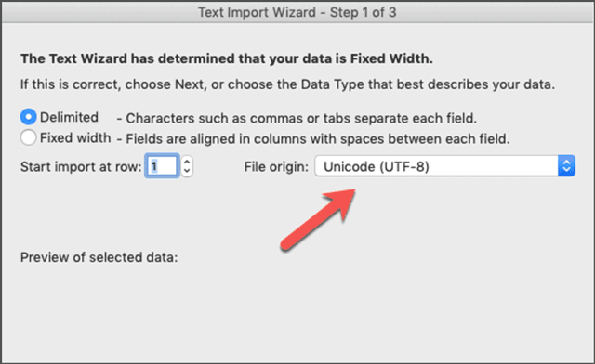Click the "File origin:" label
The image size is (595, 364).
click(276, 166)
